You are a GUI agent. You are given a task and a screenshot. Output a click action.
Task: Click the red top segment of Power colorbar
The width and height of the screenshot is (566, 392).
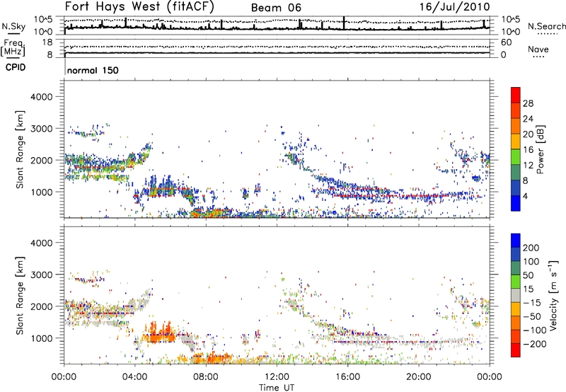[516, 95]
